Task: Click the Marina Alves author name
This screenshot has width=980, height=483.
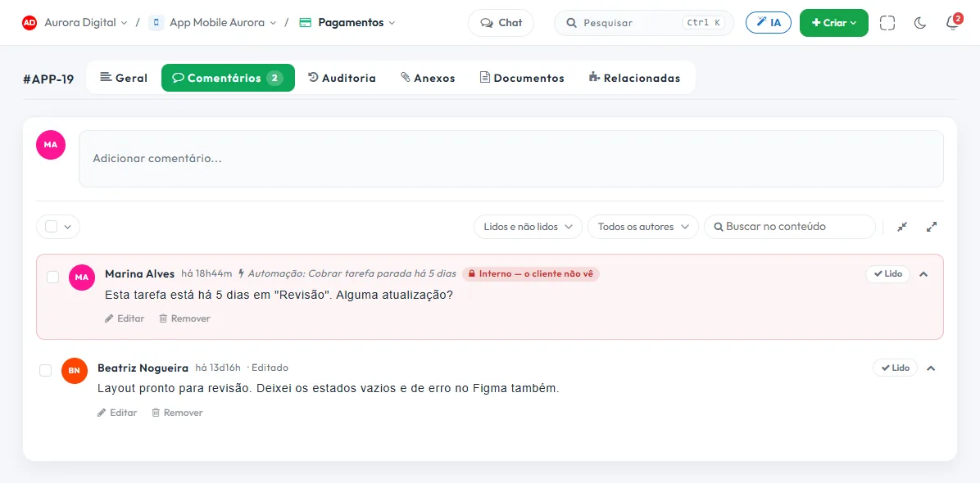Action: (x=139, y=273)
